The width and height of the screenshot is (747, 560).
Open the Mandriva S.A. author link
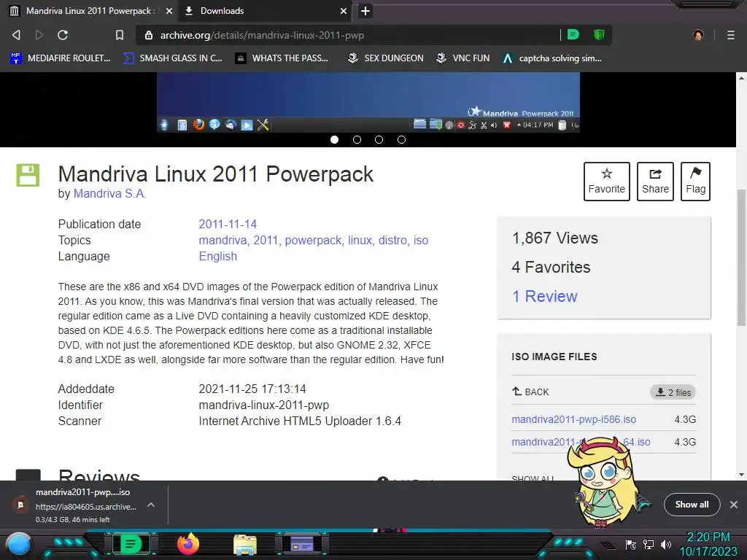pyautogui.click(x=110, y=193)
